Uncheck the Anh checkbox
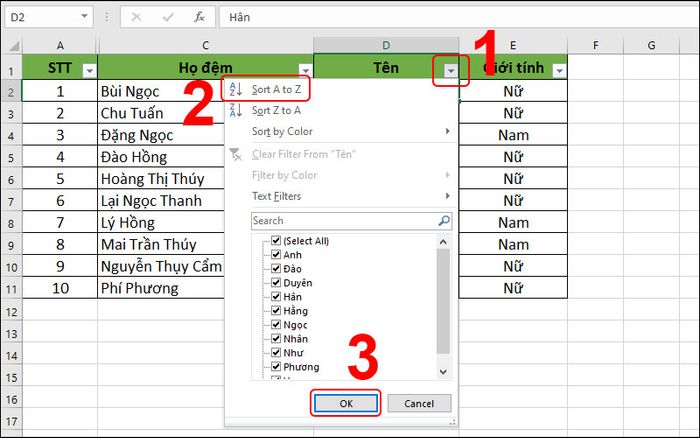 (276, 255)
